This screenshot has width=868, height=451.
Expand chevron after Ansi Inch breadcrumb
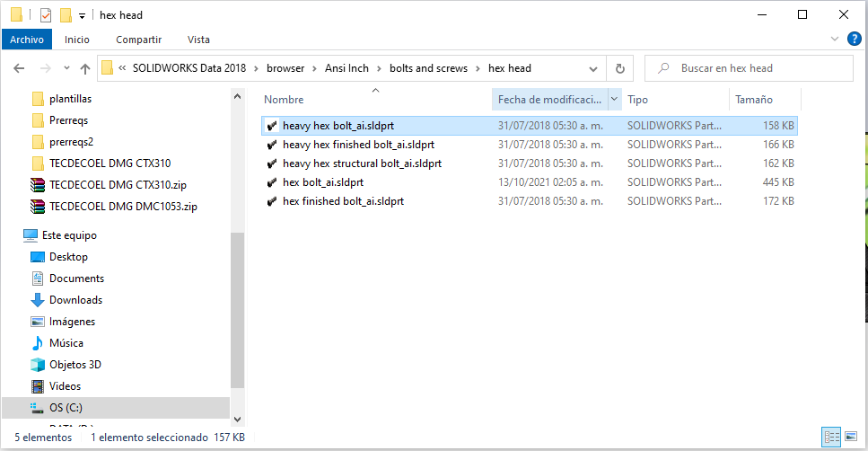379,68
